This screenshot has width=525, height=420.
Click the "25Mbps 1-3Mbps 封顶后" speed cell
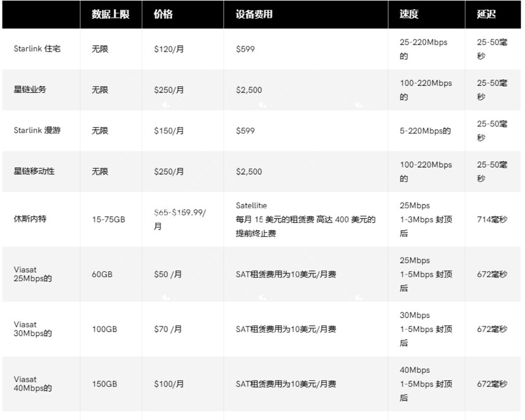[425, 220]
